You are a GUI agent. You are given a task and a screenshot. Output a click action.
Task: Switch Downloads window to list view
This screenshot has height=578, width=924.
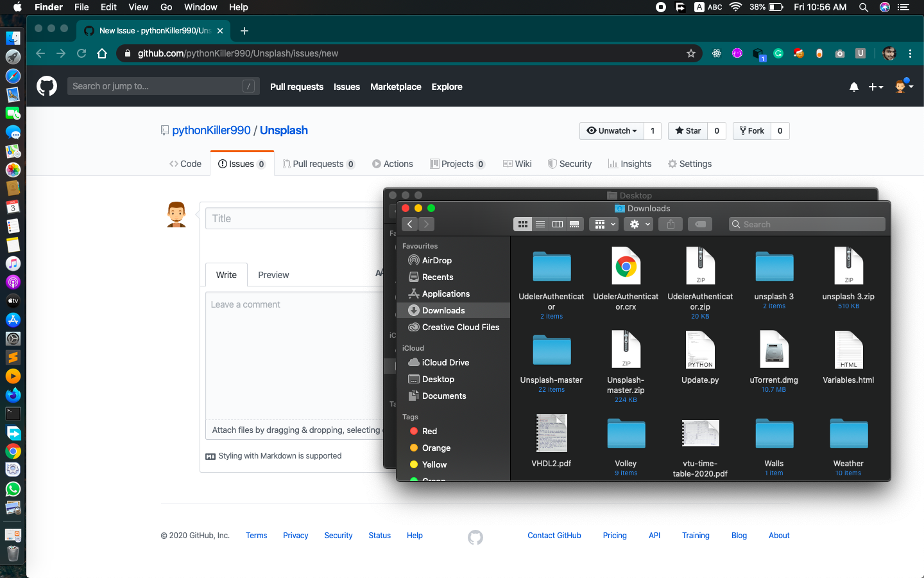540,223
